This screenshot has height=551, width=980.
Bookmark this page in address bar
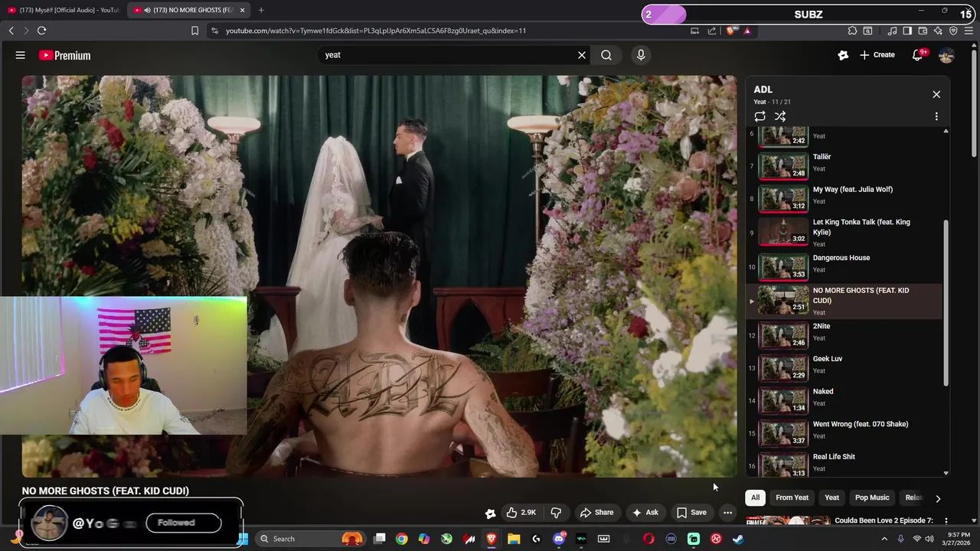click(194, 31)
